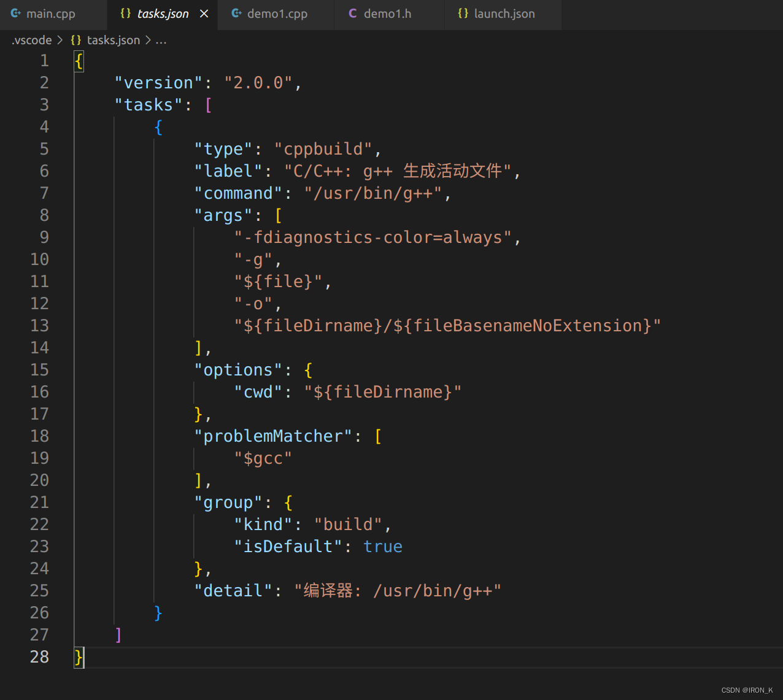
Task: Click the true value on line 23
Action: 383,547
